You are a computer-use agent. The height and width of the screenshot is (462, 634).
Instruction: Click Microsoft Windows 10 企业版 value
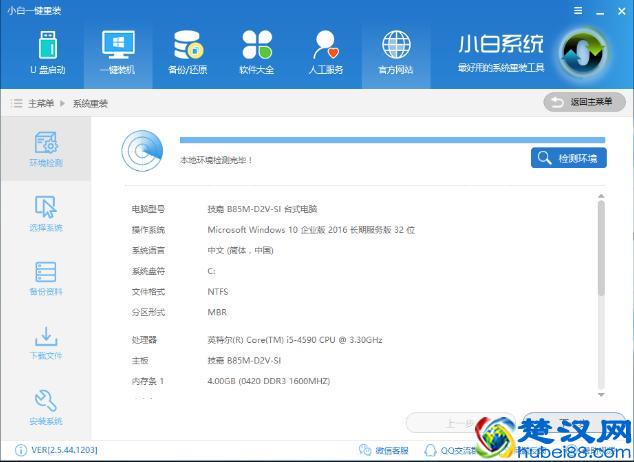coord(311,230)
